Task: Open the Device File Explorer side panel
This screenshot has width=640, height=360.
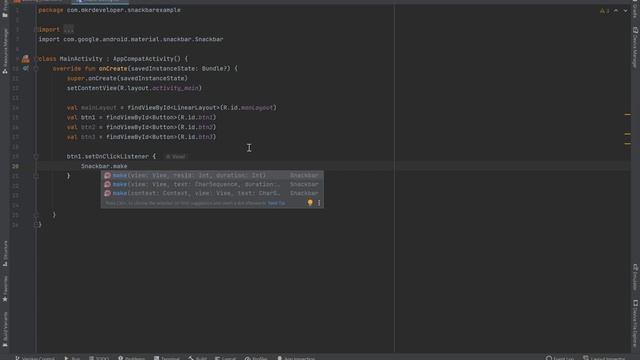Action: (635, 324)
